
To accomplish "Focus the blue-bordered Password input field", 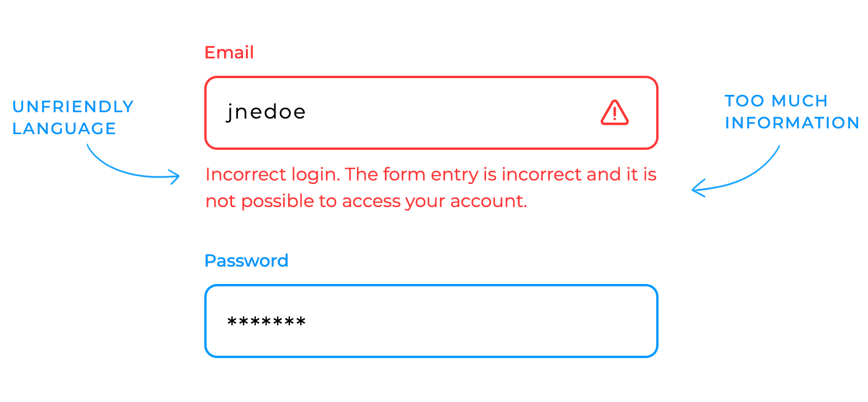I will (431, 321).
